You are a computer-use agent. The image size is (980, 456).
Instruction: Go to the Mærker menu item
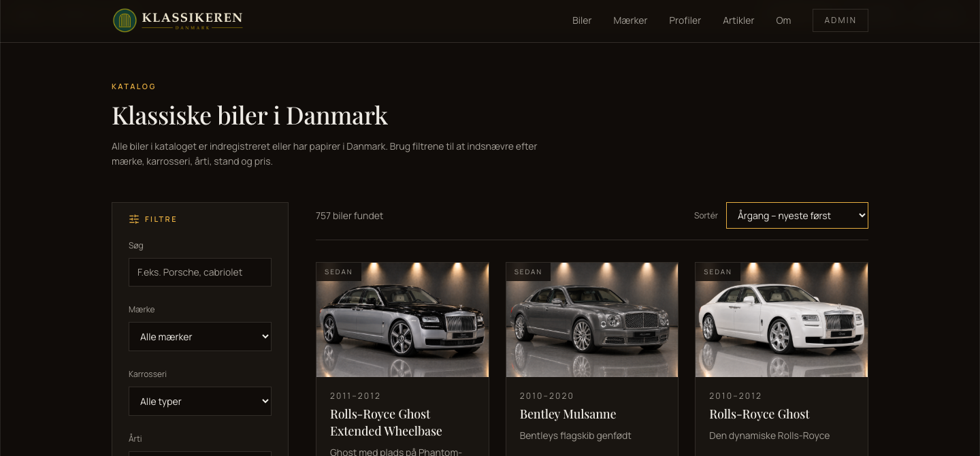(630, 20)
